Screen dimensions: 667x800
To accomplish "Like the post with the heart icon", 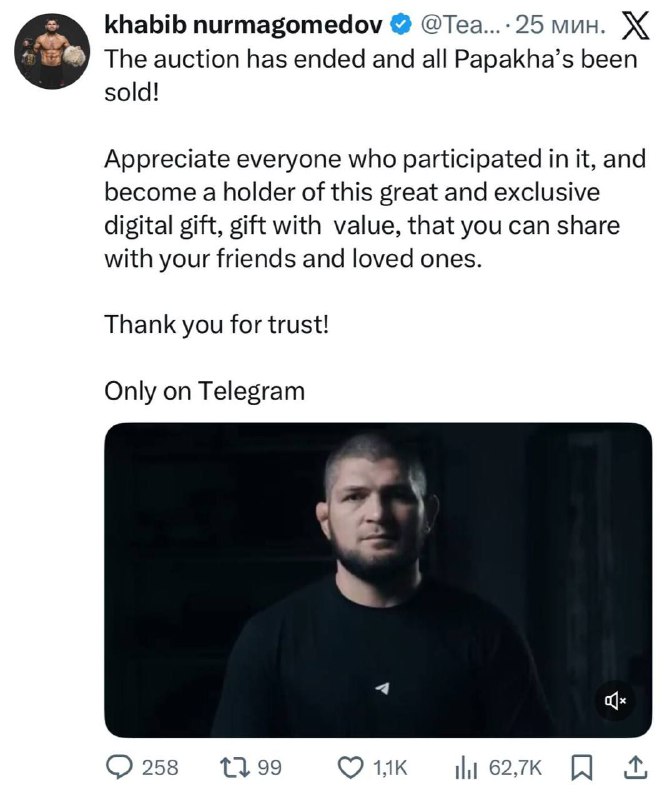I will click(349, 767).
